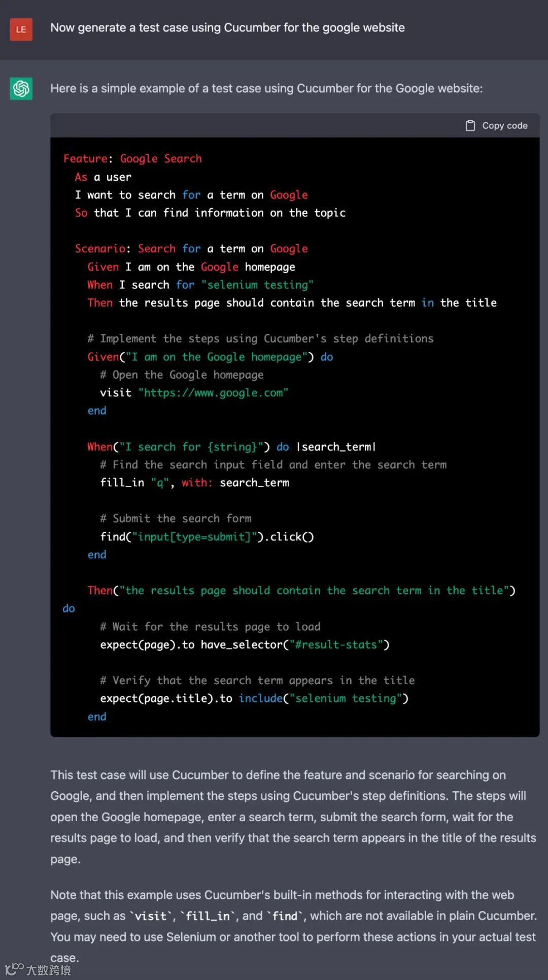Click the intro sentence 'Here is a simple example'
This screenshot has height=980, width=548.
266,88
